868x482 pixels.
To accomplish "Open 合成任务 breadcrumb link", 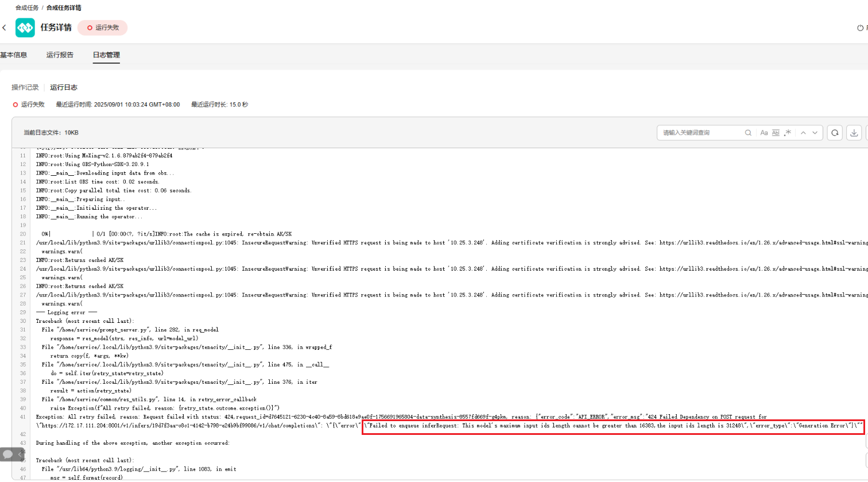I will (x=27, y=8).
